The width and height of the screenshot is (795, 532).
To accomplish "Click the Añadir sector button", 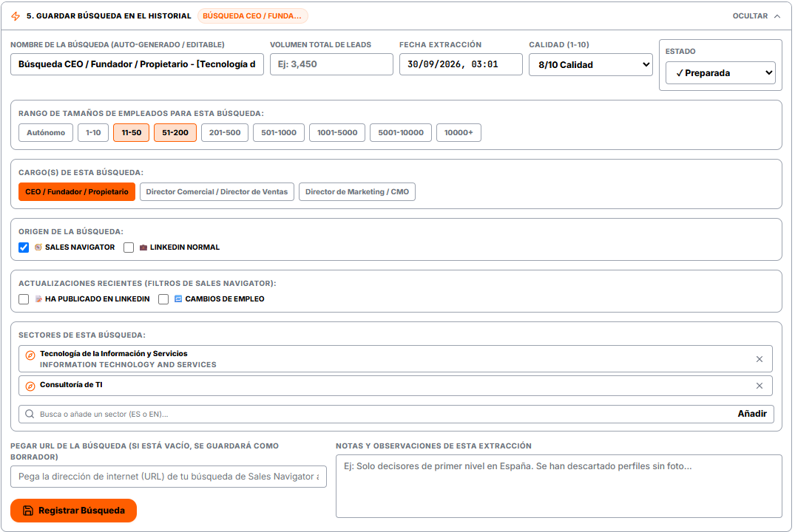I will pyautogui.click(x=752, y=414).
